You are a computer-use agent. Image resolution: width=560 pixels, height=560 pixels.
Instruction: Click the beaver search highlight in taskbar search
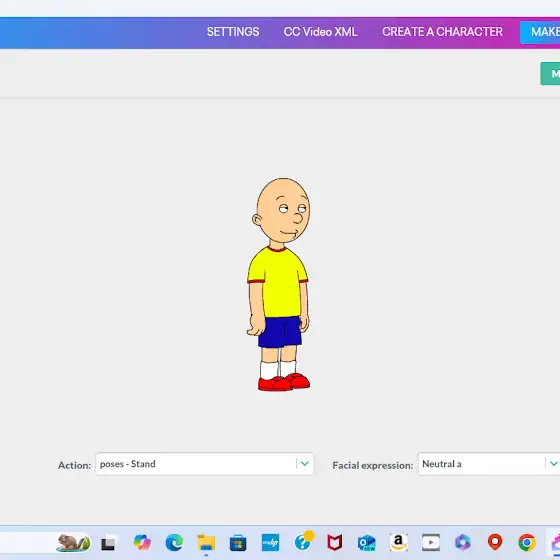click(73, 542)
